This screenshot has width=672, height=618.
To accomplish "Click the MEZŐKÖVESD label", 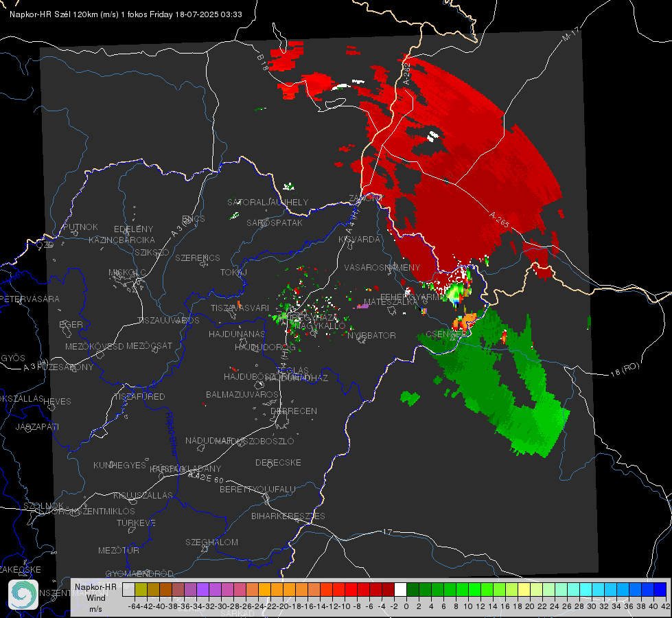I will coord(94,346).
